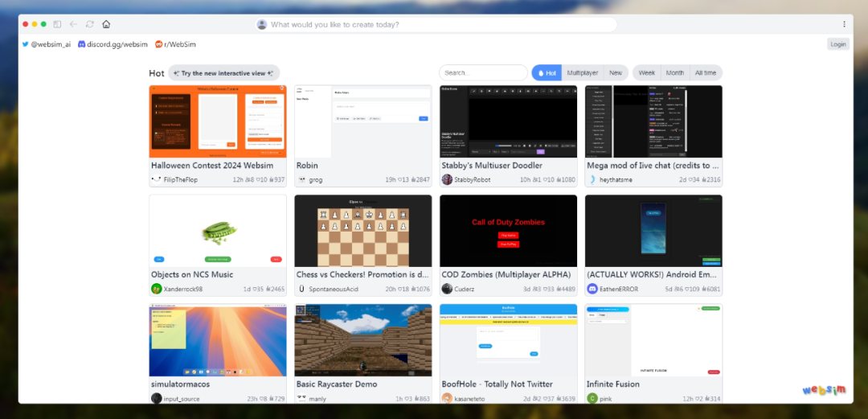Click the username Xanderrock98

pos(183,289)
